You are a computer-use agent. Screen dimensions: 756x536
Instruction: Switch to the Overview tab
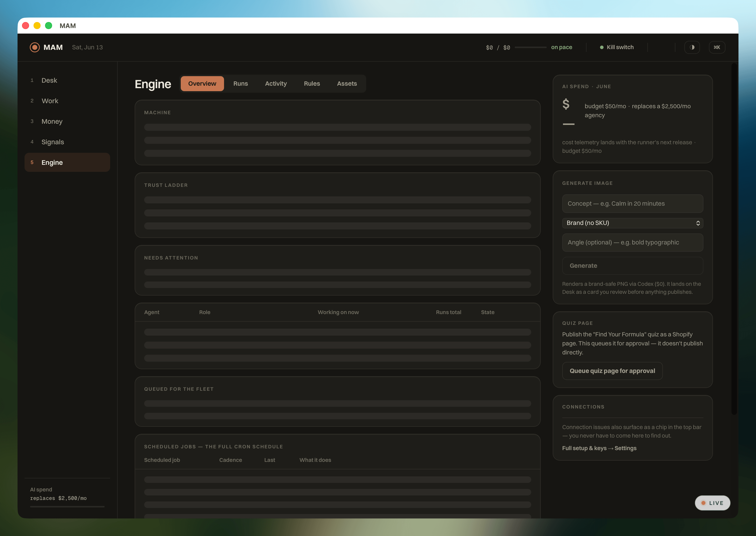(202, 83)
